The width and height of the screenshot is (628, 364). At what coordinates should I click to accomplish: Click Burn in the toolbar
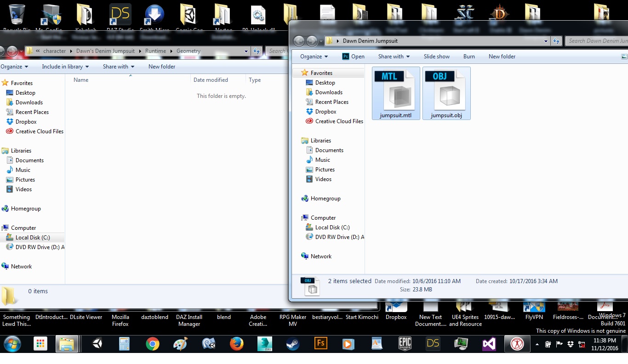[469, 57]
